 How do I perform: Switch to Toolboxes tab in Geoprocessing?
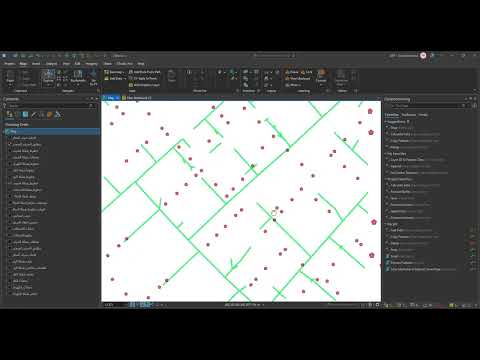point(409,115)
